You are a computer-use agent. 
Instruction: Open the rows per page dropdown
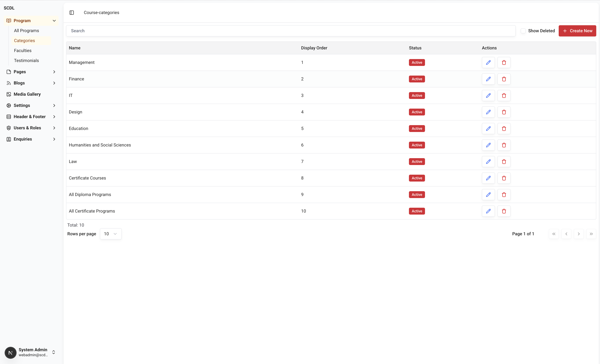click(110, 234)
